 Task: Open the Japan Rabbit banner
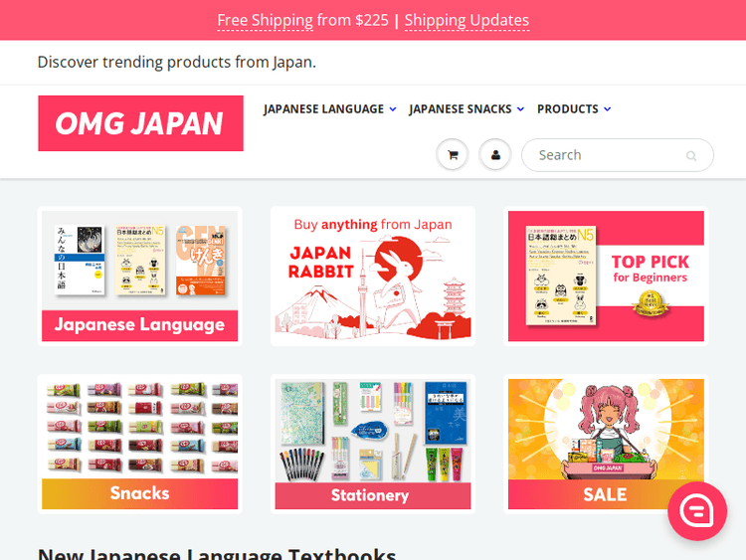pyautogui.click(x=373, y=276)
